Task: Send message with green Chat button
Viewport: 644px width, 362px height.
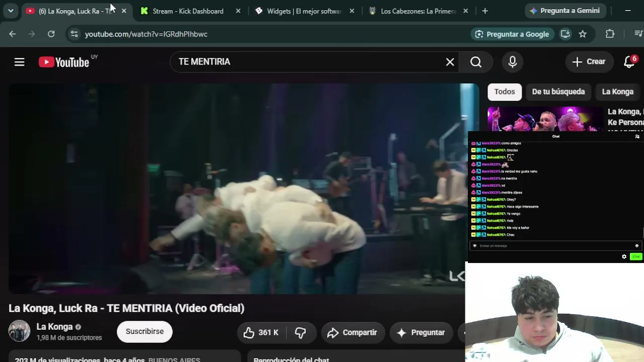Action: (x=636, y=256)
